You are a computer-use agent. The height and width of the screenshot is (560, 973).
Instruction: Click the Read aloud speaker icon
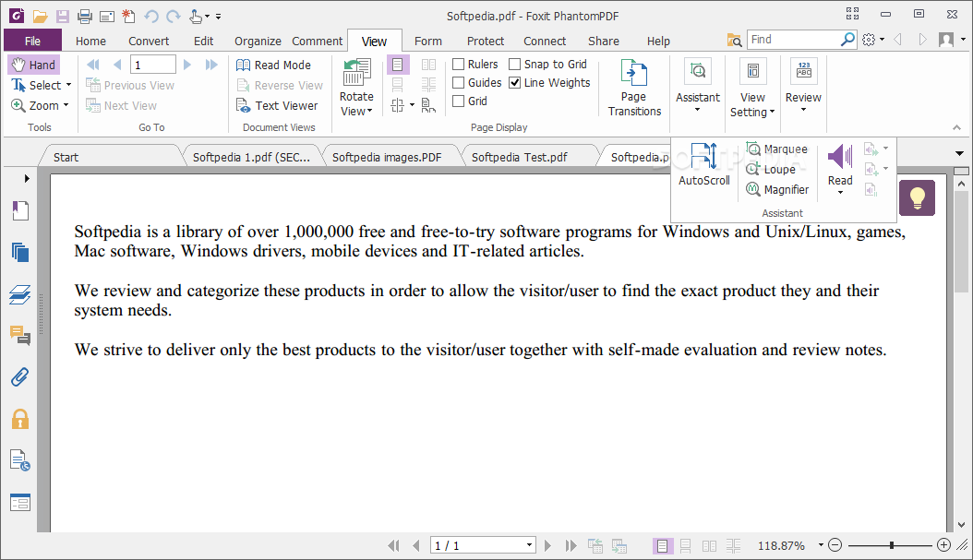(x=840, y=156)
